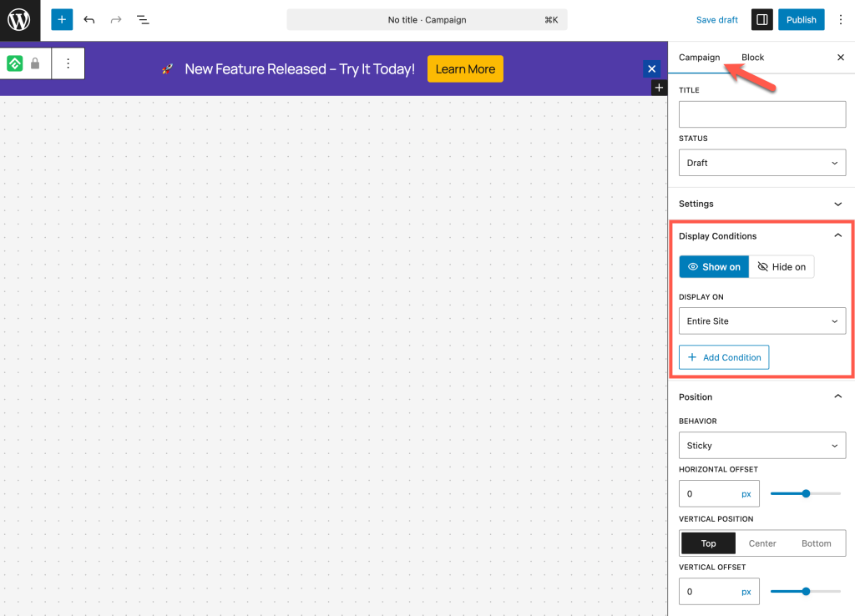Open the document overview list icon
Viewport: 855px width, 616px height.
143,19
